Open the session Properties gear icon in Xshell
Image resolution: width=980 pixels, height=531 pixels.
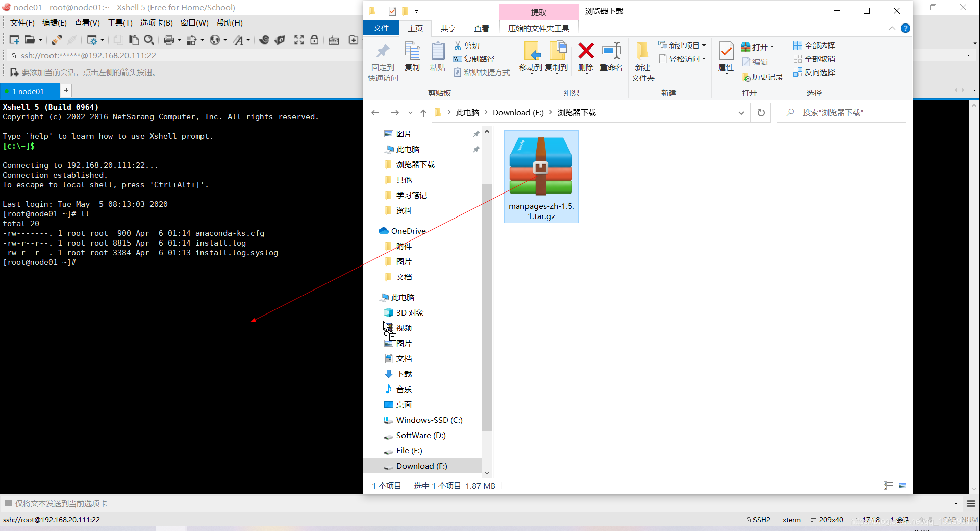coord(92,40)
